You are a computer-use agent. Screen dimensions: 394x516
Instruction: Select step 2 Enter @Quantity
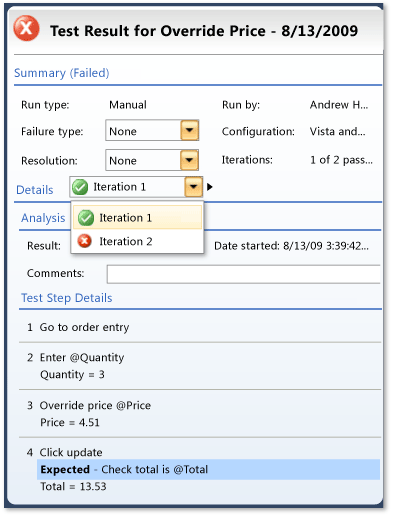coord(200,366)
